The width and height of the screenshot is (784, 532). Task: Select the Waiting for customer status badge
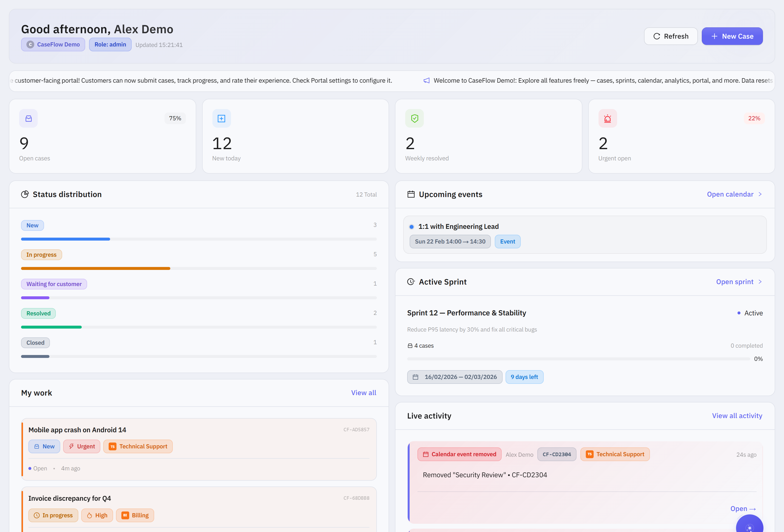[x=54, y=284]
